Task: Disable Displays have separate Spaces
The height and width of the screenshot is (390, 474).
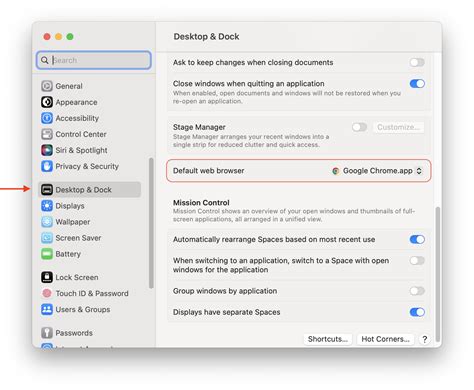Action: tap(417, 312)
